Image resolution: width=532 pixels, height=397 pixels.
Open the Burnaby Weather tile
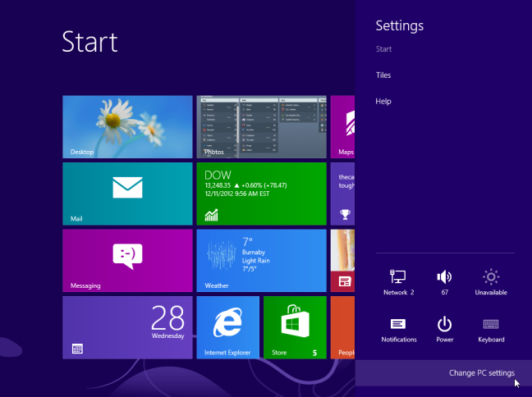click(x=262, y=260)
